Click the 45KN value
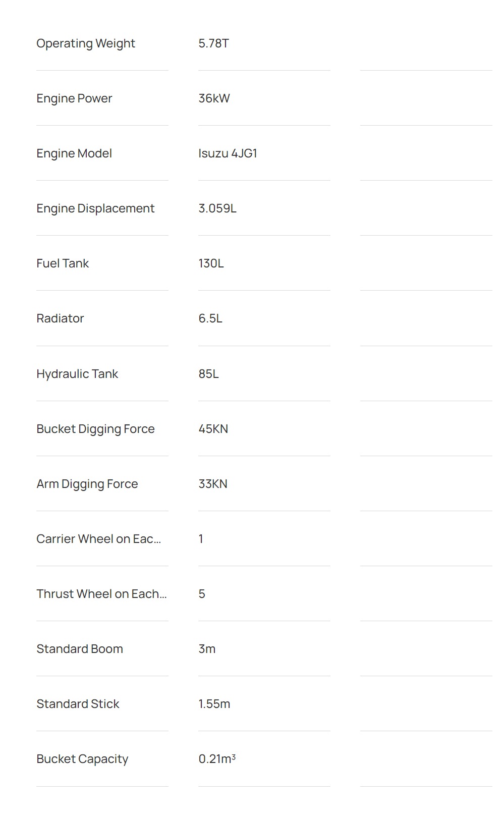 point(213,429)
